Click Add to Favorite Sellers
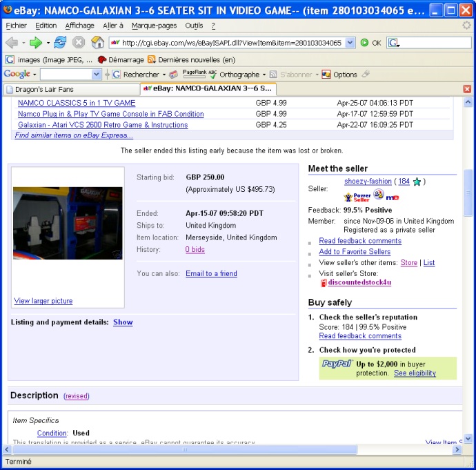This screenshot has width=476, height=470. point(355,252)
